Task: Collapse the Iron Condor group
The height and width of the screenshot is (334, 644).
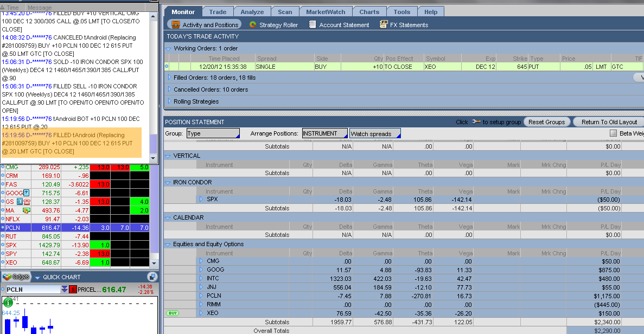Action: (168, 182)
